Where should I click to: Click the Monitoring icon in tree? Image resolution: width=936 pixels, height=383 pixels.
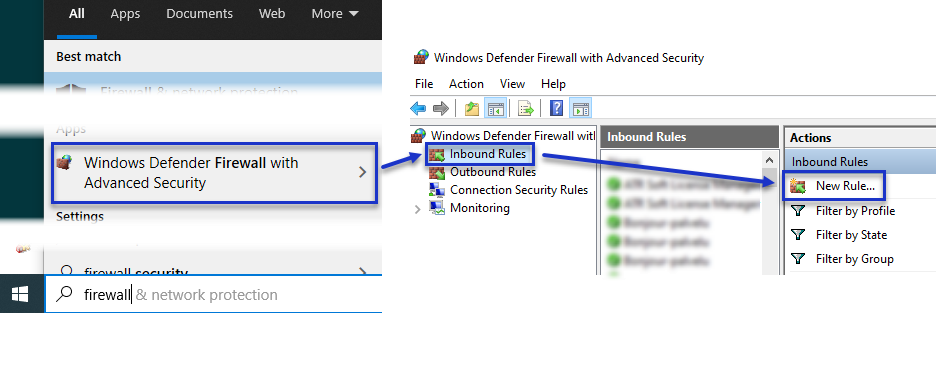(x=437, y=208)
